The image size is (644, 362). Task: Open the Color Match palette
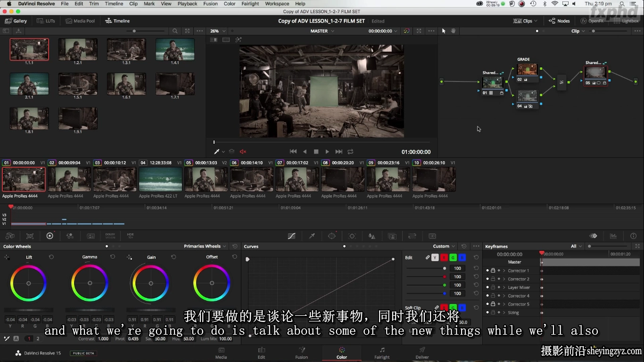[30, 236]
